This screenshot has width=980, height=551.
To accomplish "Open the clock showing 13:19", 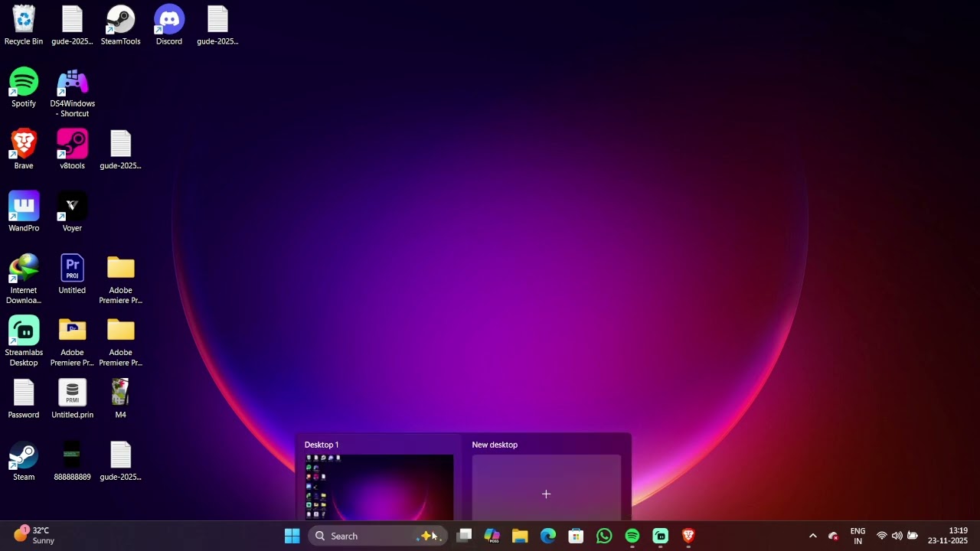I will pos(948,536).
